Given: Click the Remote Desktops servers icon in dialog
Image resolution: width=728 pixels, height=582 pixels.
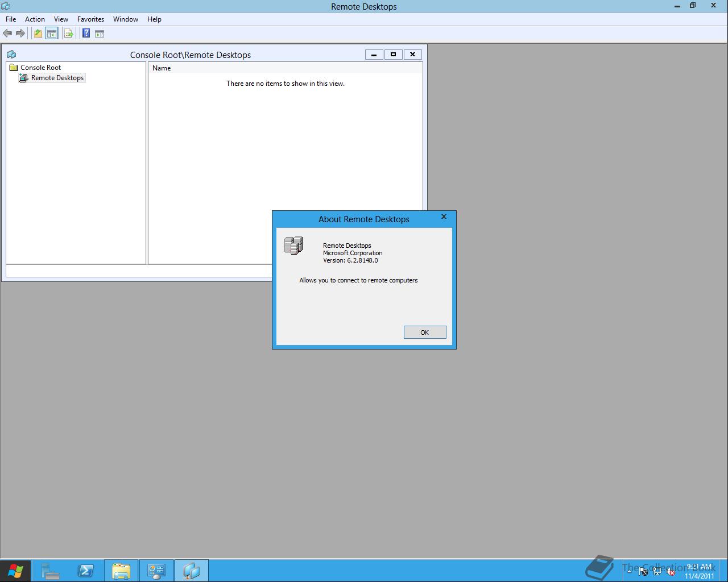Looking at the screenshot, I should point(293,246).
